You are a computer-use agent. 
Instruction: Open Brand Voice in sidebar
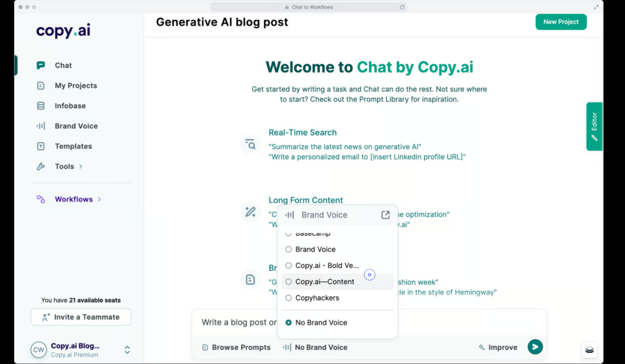[76, 126]
